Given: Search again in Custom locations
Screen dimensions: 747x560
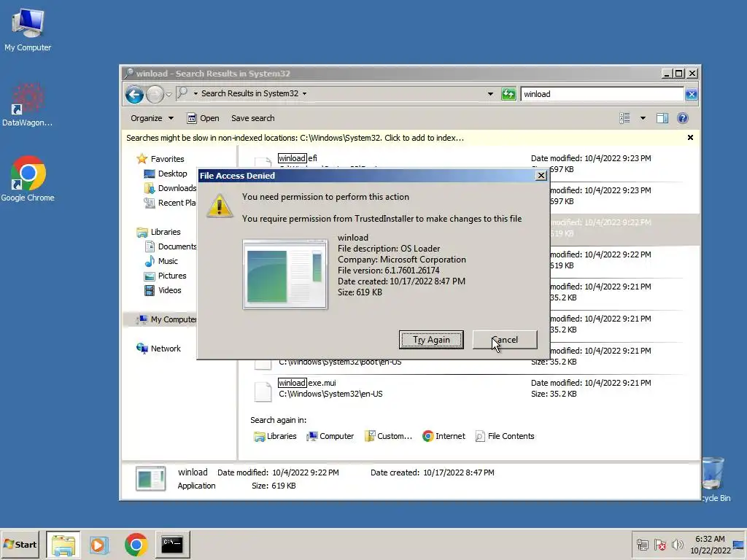Looking at the screenshot, I should point(388,436).
